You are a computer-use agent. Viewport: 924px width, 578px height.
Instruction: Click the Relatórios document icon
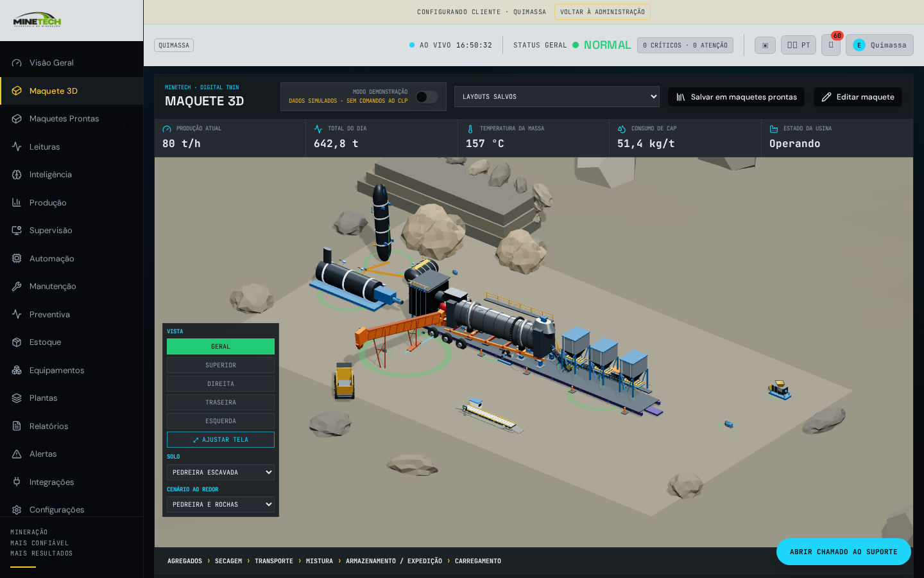(17, 426)
